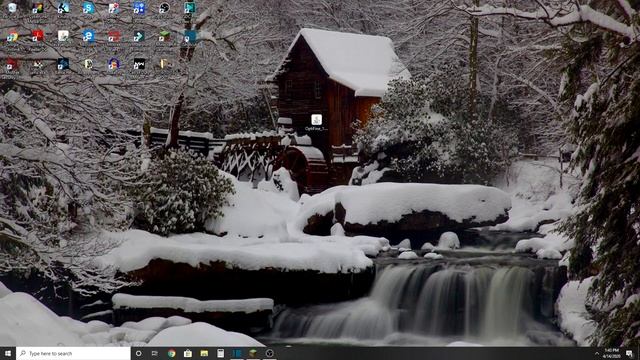Viewport: 640px width, 360px height.
Task: Select the Skype desktop shortcut
Action: (88, 8)
